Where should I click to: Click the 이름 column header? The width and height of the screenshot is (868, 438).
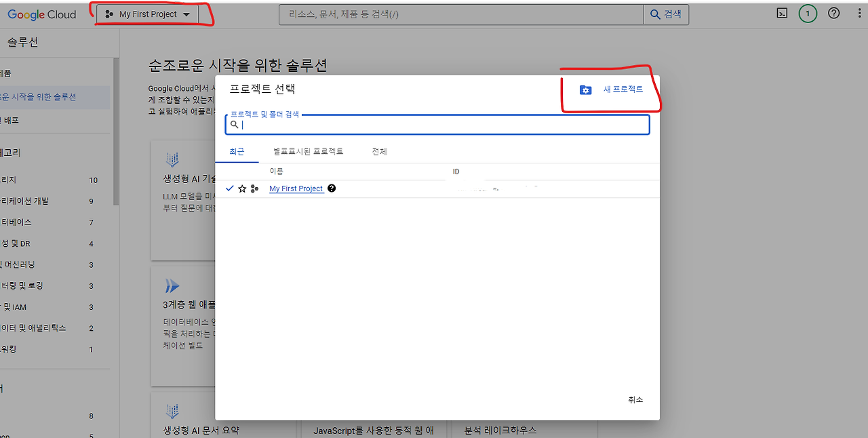(276, 172)
